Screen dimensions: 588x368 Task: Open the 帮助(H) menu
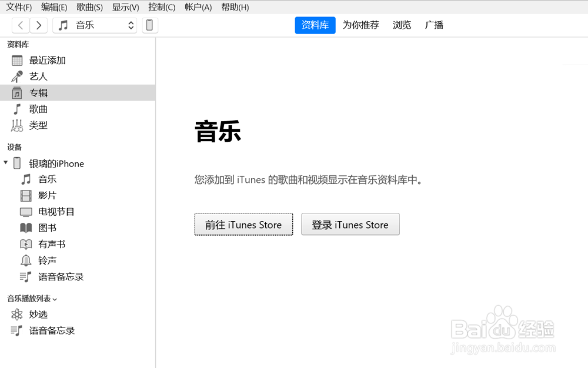click(x=235, y=7)
